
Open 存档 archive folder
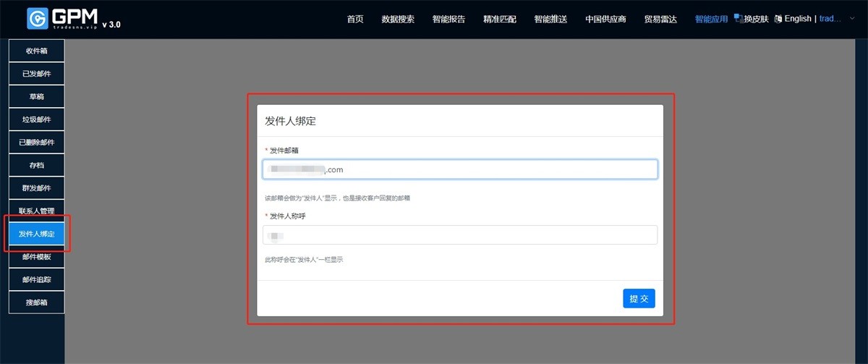click(x=36, y=165)
